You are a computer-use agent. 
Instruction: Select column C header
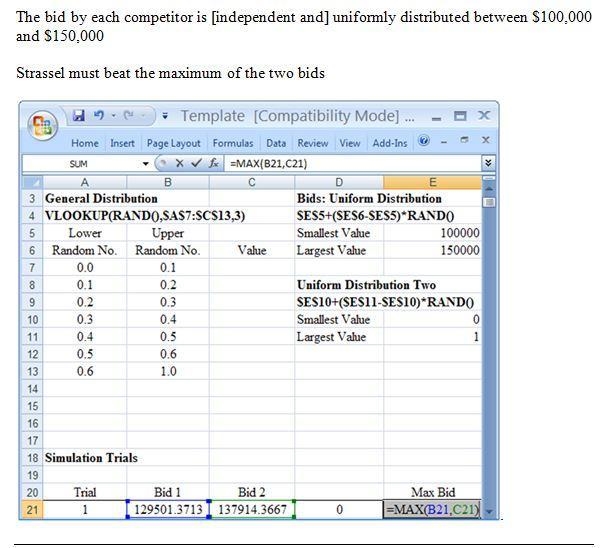[252, 182]
